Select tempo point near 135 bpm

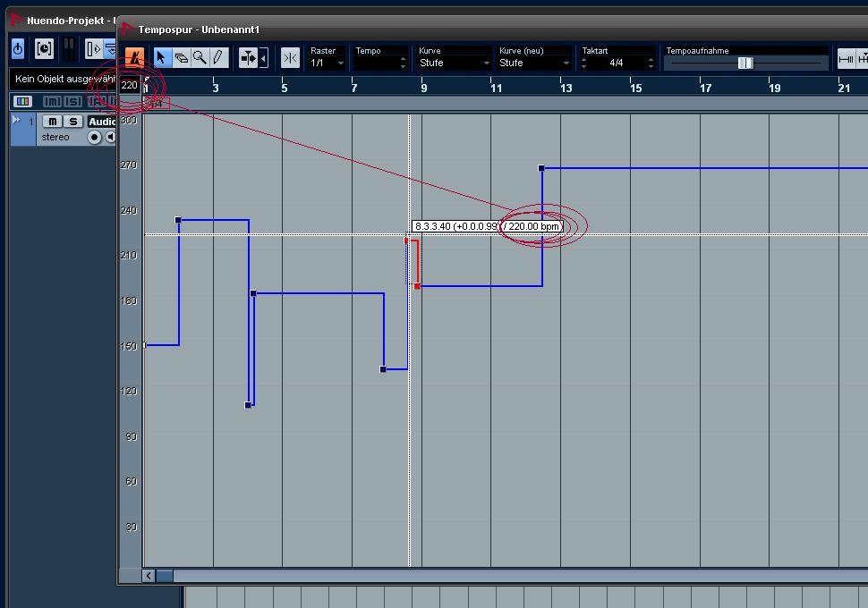382,369
